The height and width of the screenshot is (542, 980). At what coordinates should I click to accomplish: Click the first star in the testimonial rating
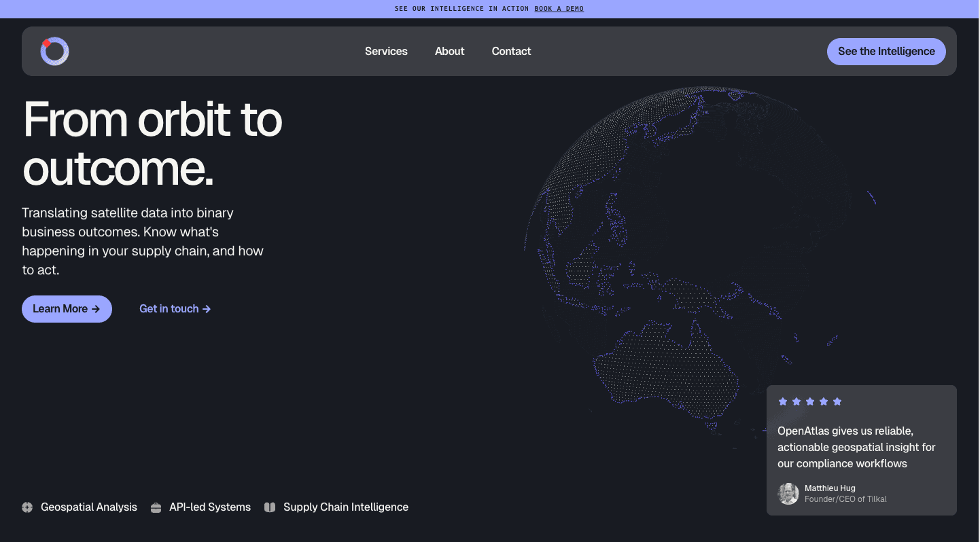coord(783,401)
